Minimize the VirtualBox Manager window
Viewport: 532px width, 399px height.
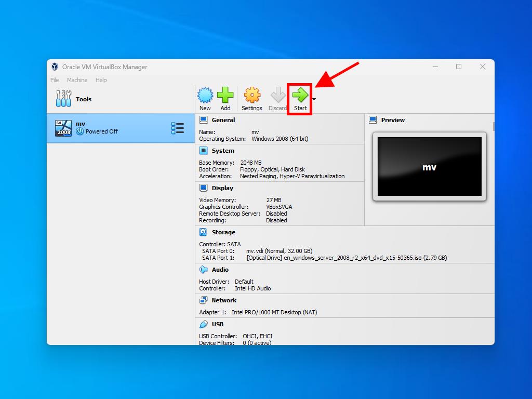[435, 67]
